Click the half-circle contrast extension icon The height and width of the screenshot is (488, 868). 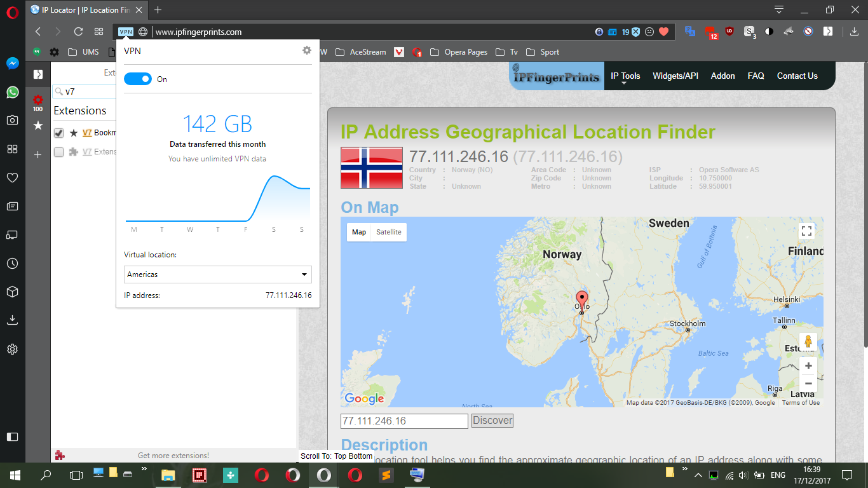point(769,30)
